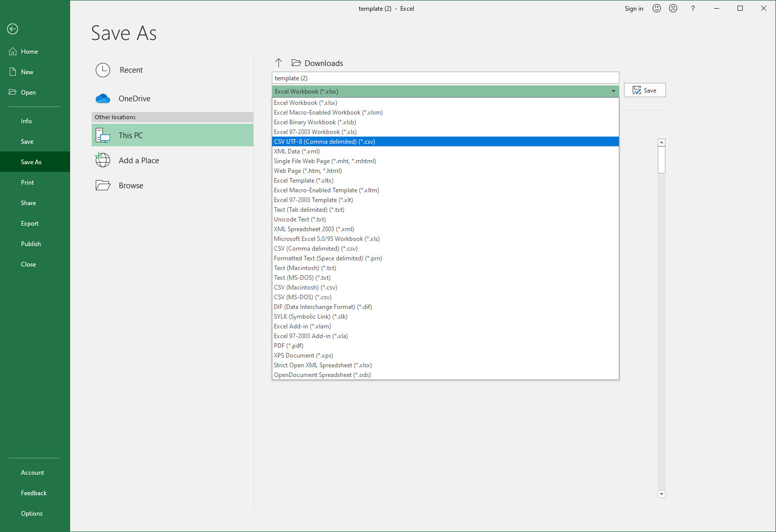Viewport: 776px width, 532px height.
Task: Click the New document icon in sidebar
Action: tap(13, 72)
